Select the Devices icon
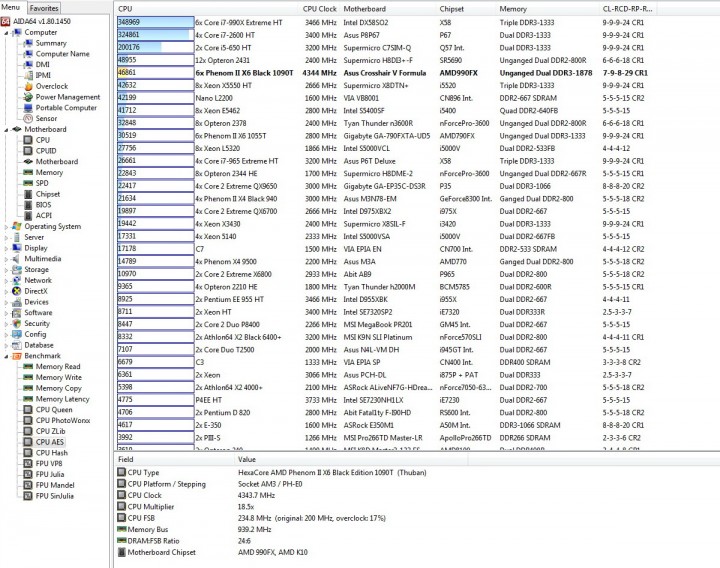Image resolution: width=720 pixels, height=568 pixels. (17, 302)
